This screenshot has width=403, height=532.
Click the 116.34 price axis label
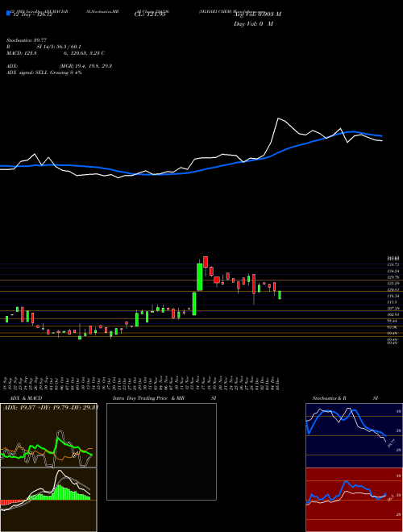point(392,296)
